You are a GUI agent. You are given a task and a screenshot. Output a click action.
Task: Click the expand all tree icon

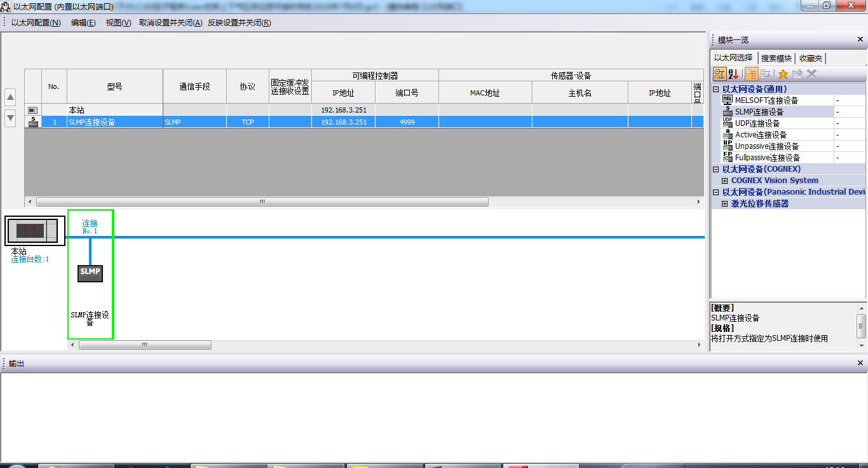pos(752,74)
